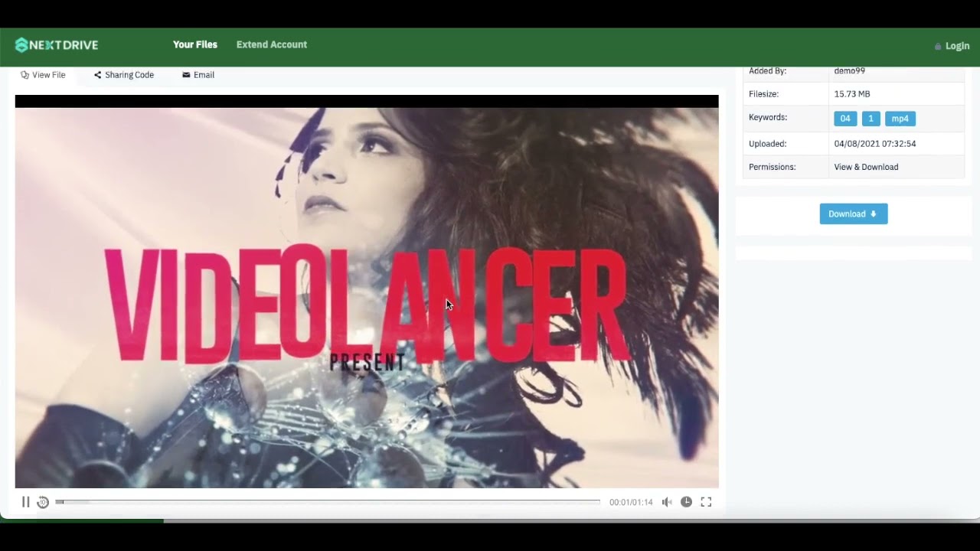
Task: Click the demo99 username text
Action: 849,70
